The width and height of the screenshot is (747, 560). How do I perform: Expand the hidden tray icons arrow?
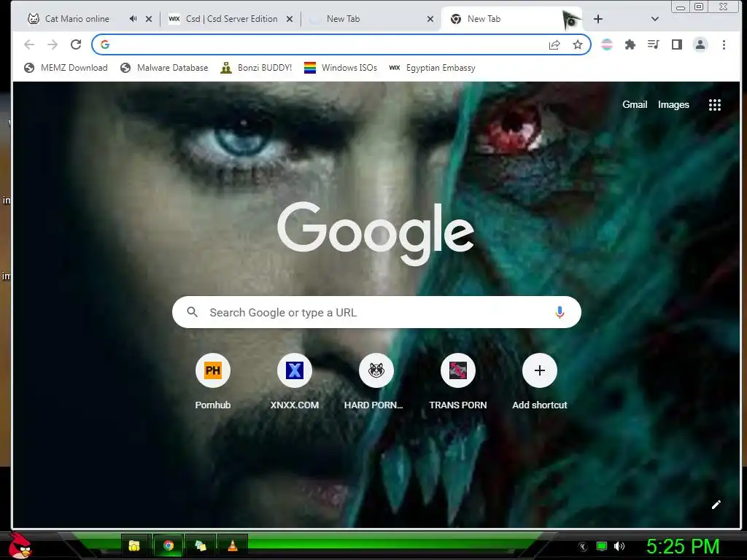click(583, 546)
